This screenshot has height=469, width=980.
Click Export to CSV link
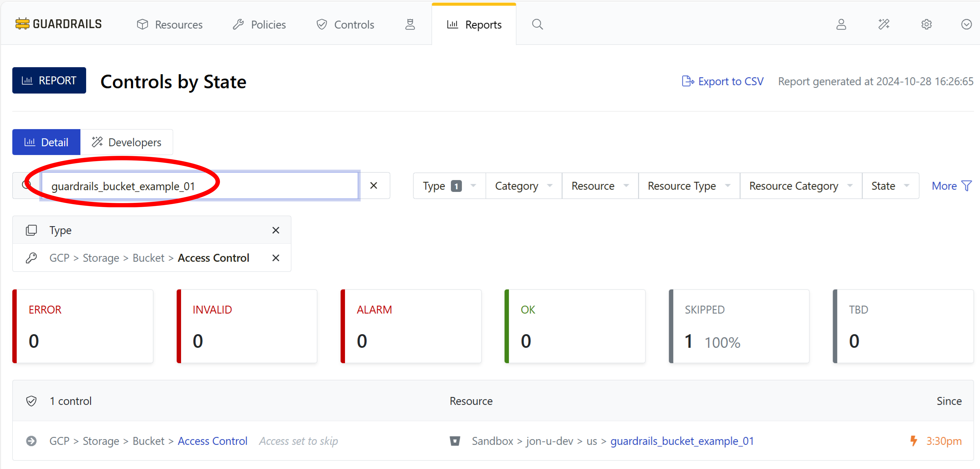(x=722, y=81)
